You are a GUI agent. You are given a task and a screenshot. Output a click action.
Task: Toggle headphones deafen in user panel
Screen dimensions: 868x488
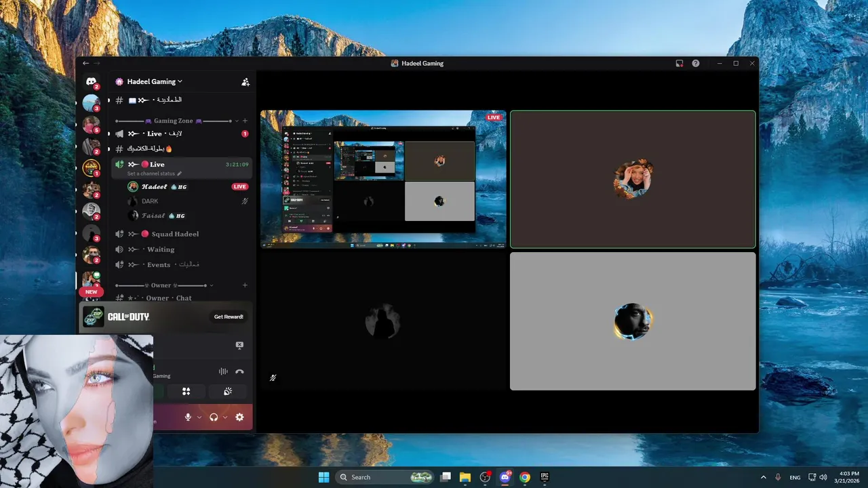coord(214,418)
